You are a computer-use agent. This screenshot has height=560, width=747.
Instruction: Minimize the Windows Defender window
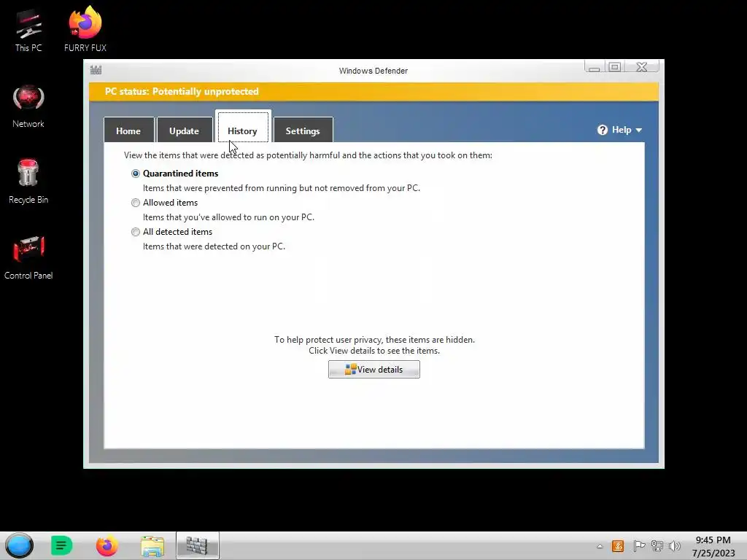point(594,67)
